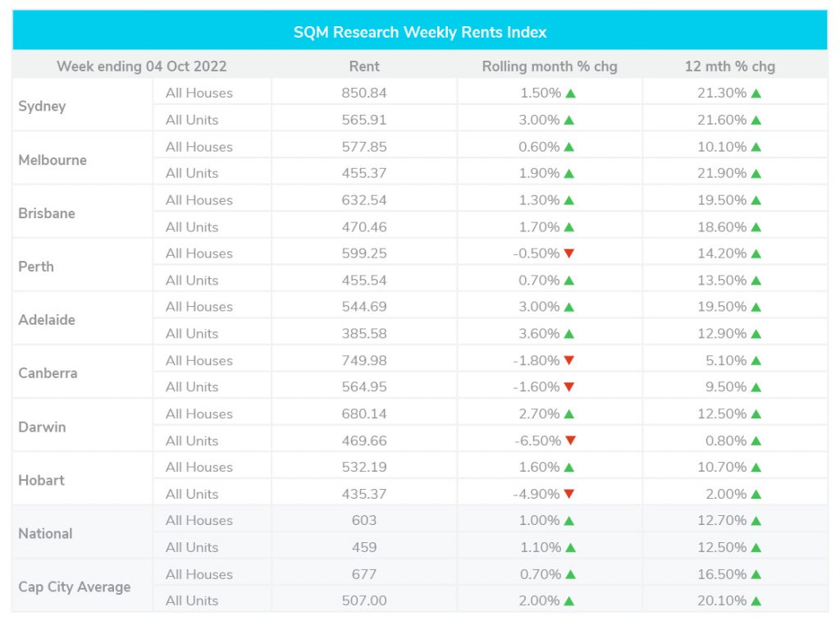
Task: Click the green arrow beside 0.70% Perth units
Action: pyautogui.click(x=569, y=281)
